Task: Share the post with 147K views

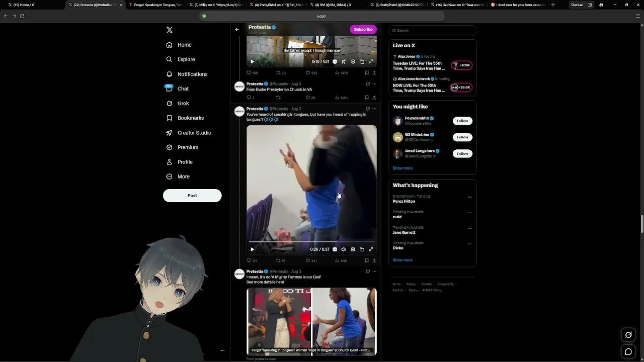Action: point(374,73)
